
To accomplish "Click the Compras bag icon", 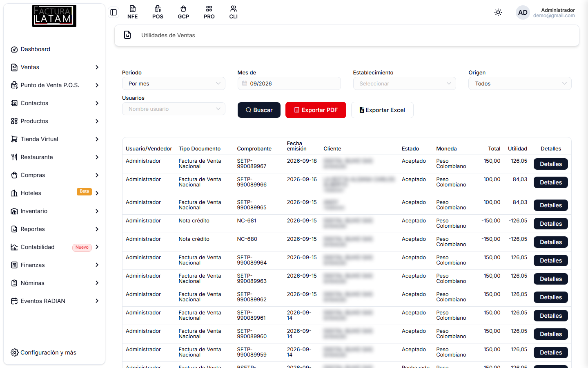I will [14, 175].
